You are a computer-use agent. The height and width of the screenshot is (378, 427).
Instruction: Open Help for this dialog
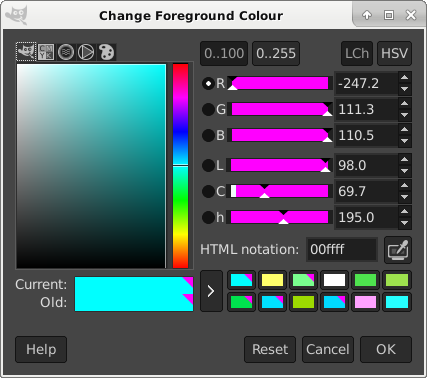(x=41, y=349)
